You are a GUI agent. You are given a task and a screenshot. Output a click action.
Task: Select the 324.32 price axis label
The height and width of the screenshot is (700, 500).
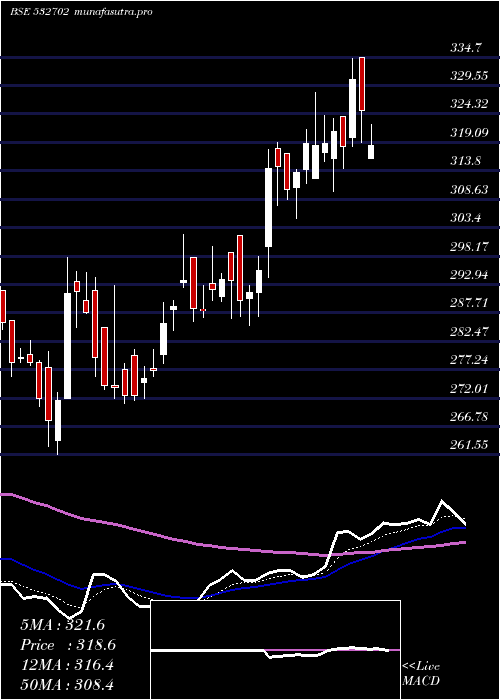(x=469, y=104)
